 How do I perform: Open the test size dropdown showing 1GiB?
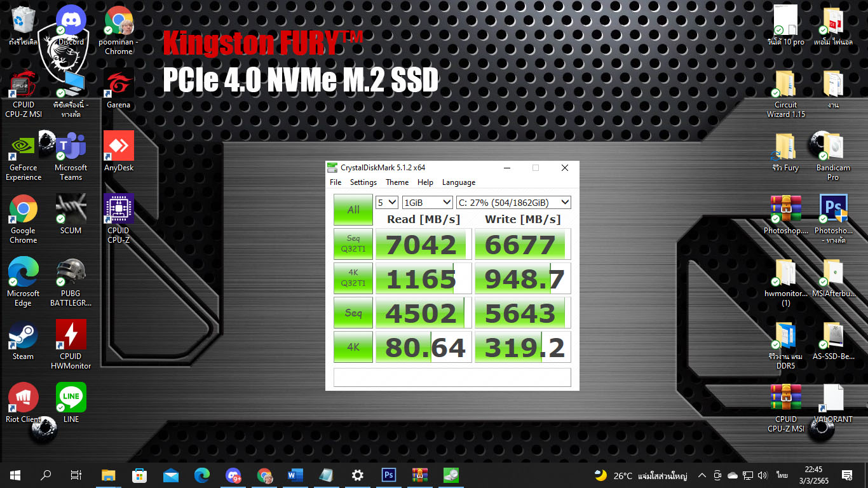pyautogui.click(x=428, y=203)
